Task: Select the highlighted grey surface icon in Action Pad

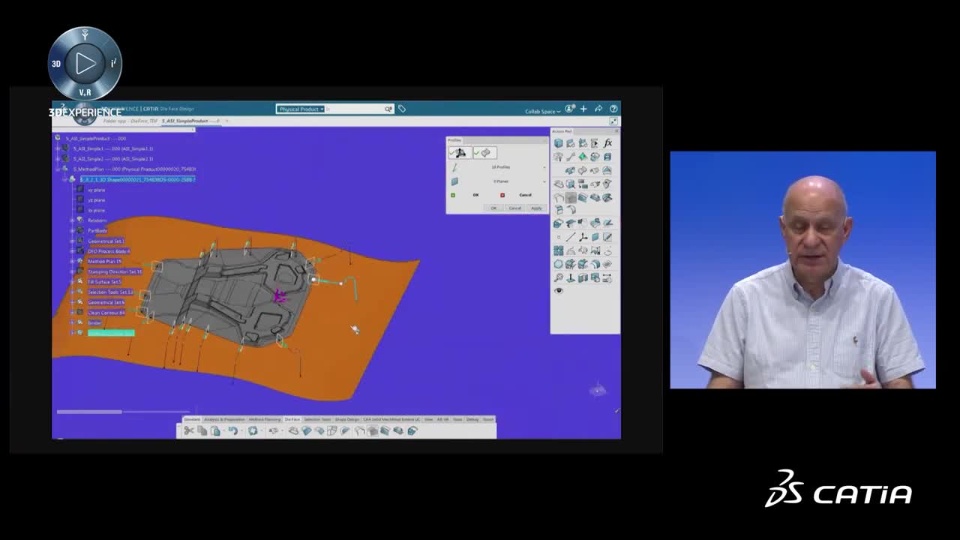Action: tap(571, 197)
